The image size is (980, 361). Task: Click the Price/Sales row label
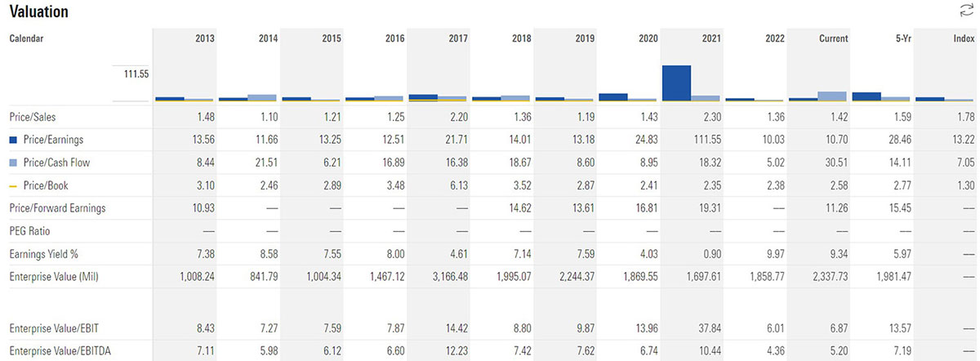tap(32, 117)
